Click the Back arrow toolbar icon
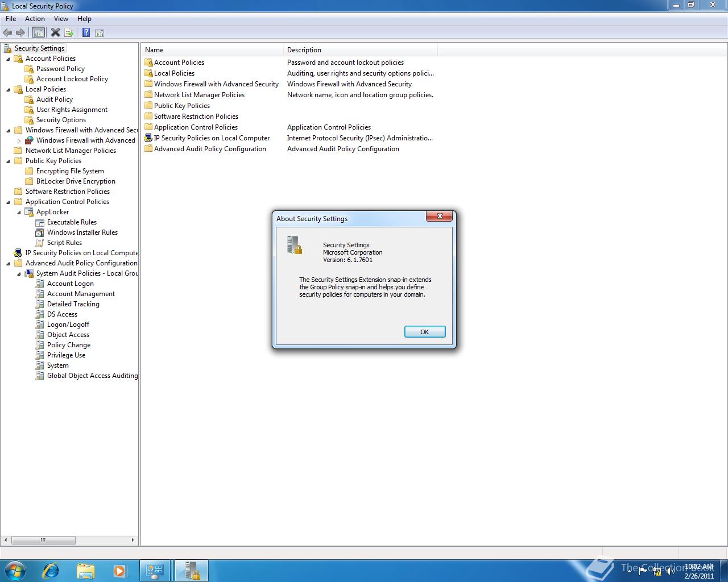Image resolution: width=728 pixels, height=582 pixels. [x=7, y=33]
